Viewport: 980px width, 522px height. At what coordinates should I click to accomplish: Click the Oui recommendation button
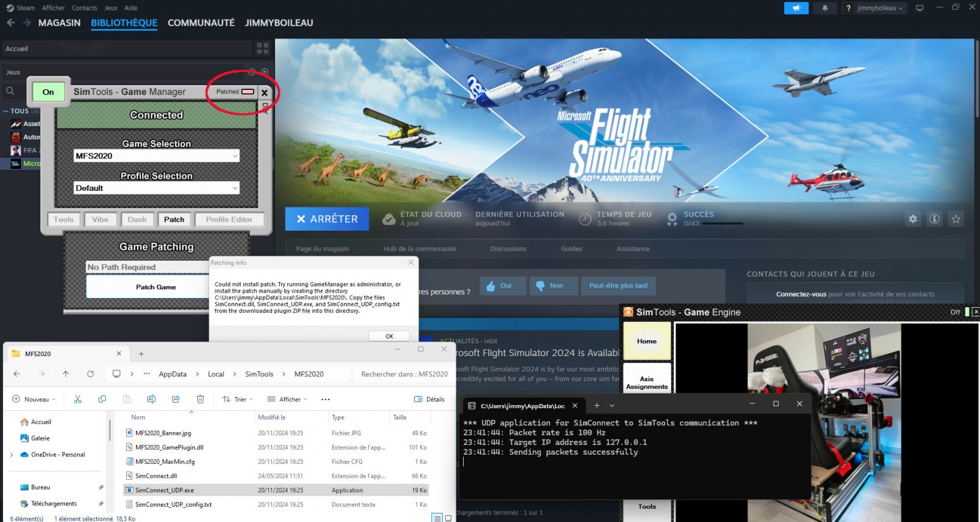(x=503, y=286)
